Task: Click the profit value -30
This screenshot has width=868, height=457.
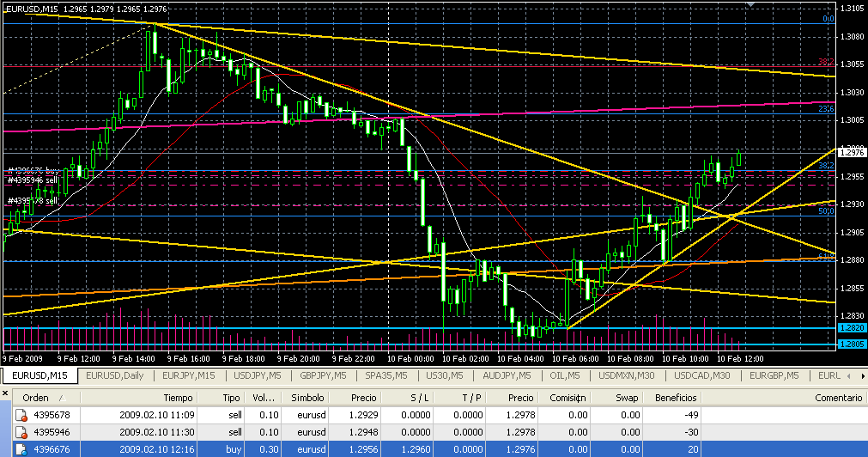Action: pyautogui.click(x=691, y=432)
